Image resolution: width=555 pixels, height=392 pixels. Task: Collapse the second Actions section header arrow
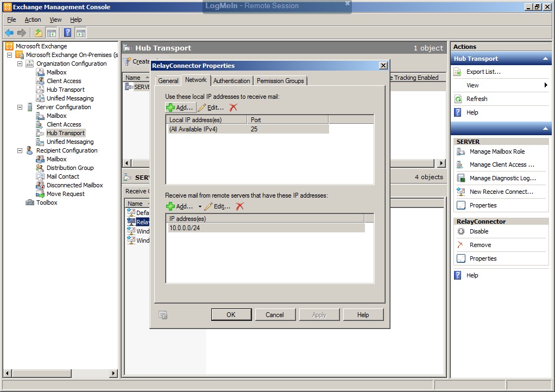(x=545, y=129)
